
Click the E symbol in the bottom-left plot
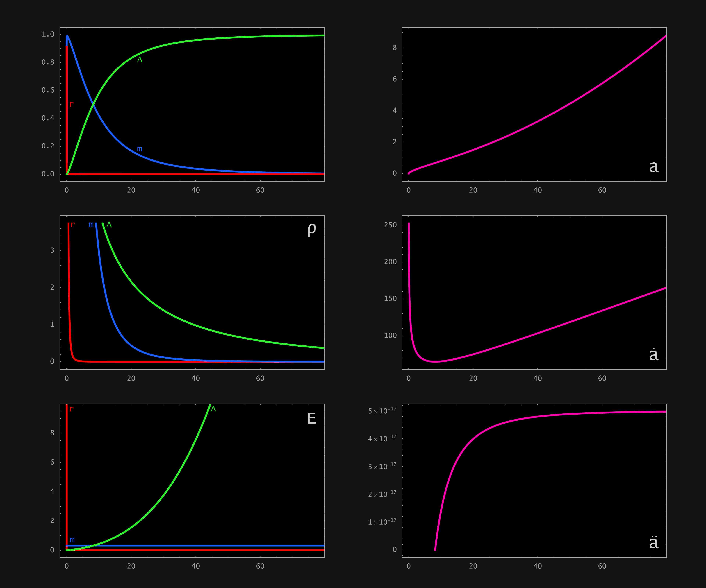[x=312, y=418]
